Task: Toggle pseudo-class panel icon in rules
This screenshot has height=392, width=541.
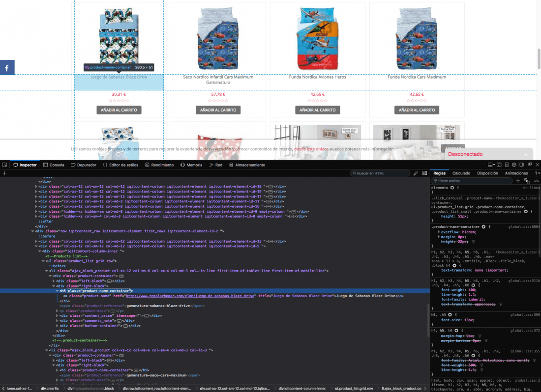Action: (527, 181)
